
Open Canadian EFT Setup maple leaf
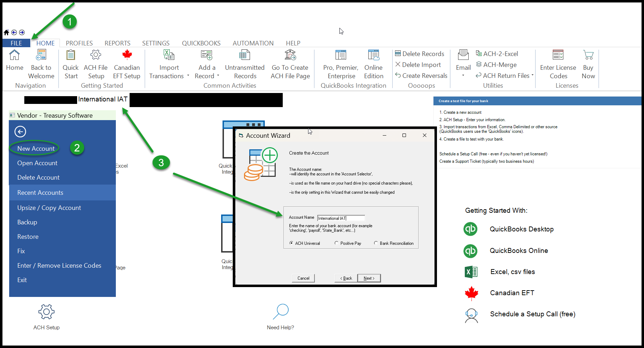point(127,55)
